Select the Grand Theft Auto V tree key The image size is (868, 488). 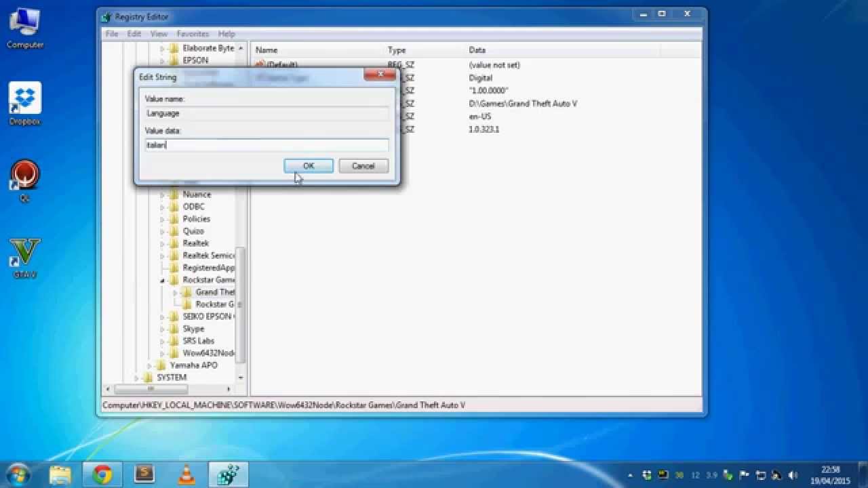tap(215, 292)
